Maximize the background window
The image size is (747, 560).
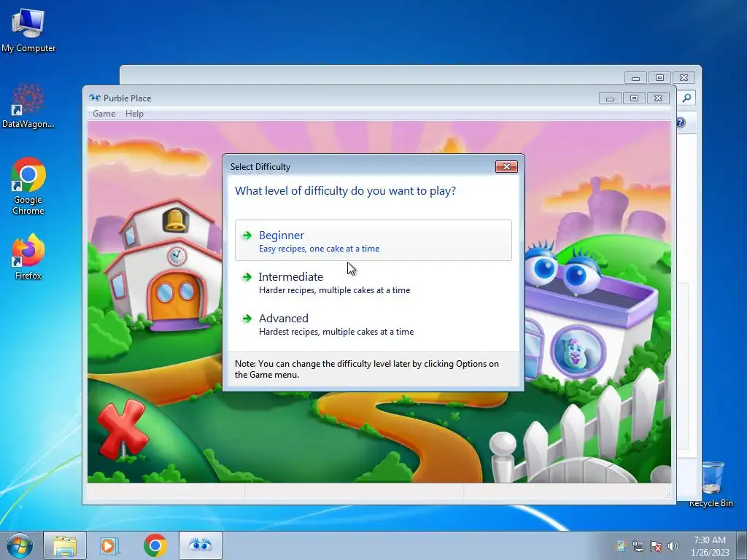(659, 77)
